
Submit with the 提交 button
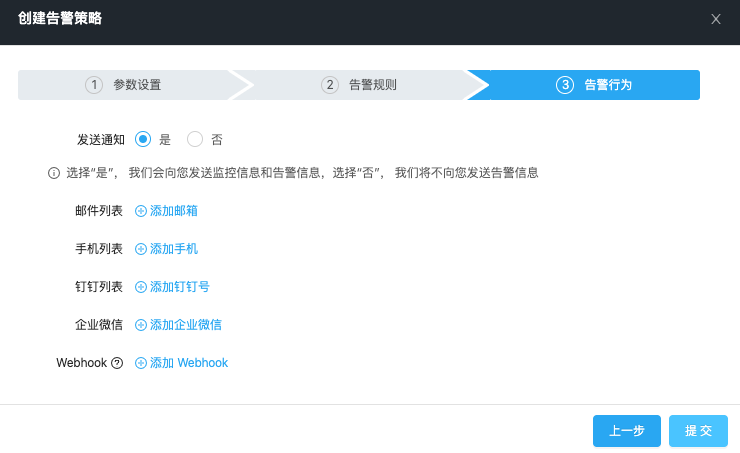tap(698, 431)
